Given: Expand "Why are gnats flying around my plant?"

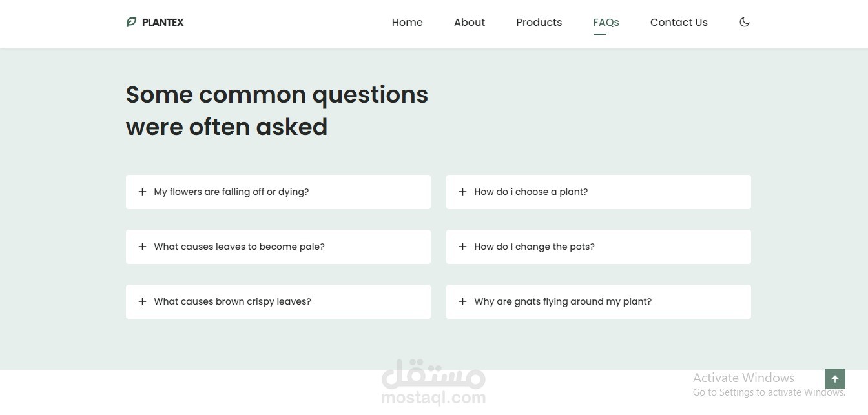Looking at the screenshot, I should [x=563, y=301].
